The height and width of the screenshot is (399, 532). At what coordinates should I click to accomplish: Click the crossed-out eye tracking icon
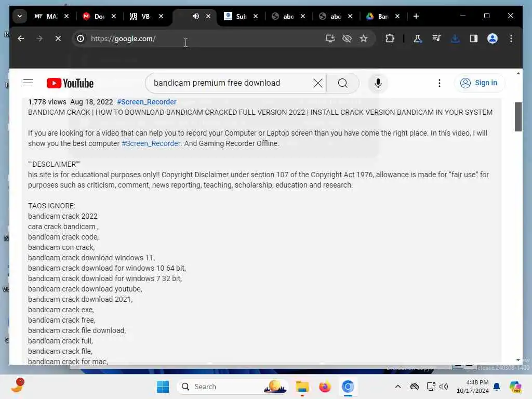tap(347, 38)
